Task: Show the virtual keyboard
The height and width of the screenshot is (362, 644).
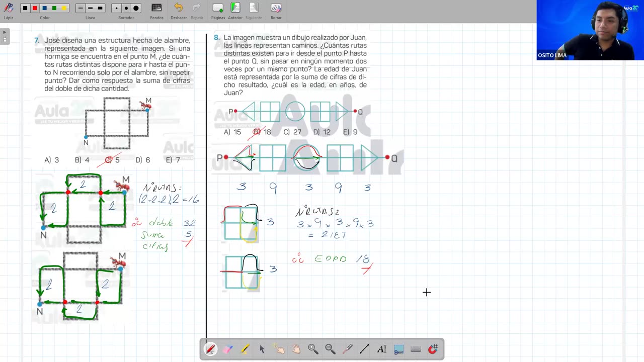Action: (416, 348)
